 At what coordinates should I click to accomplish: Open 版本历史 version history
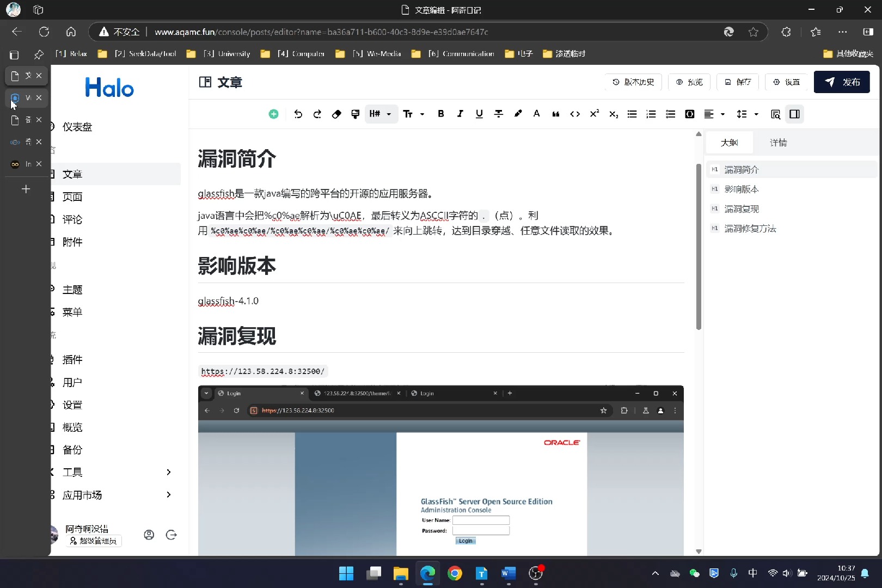pos(633,82)
